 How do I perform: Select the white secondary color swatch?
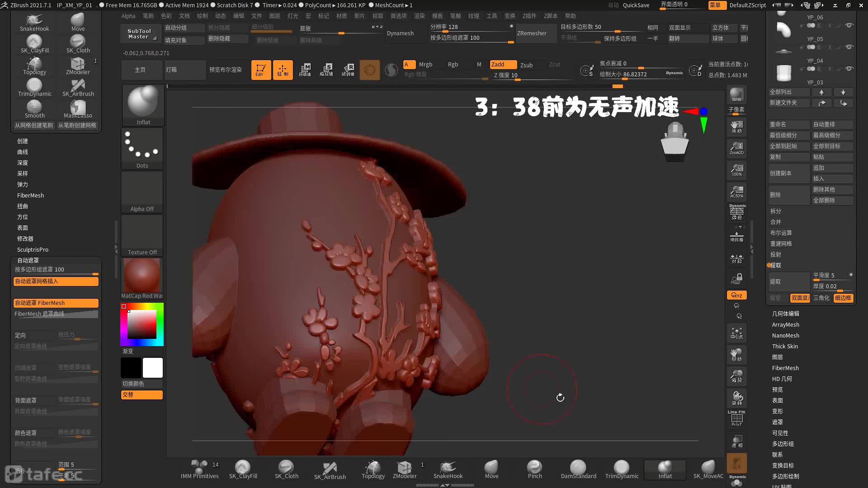[153, 367]
